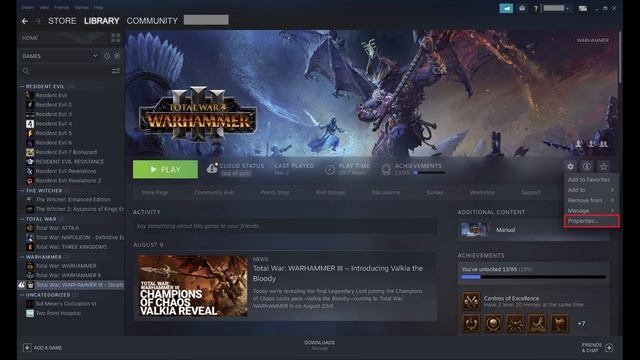Open the Friends menu
640x360 pixels.
click(62, 7)
